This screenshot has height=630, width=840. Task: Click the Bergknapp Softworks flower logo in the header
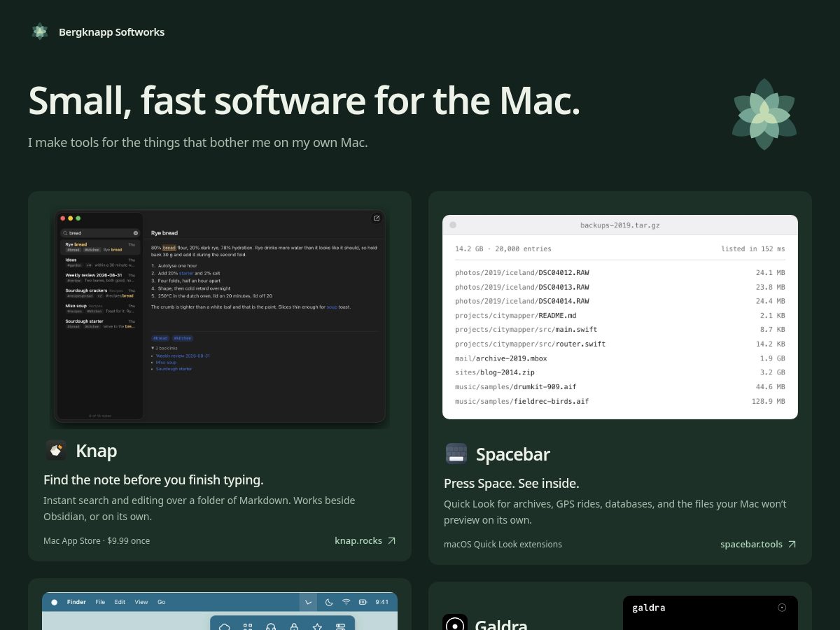tap(40, 31)
